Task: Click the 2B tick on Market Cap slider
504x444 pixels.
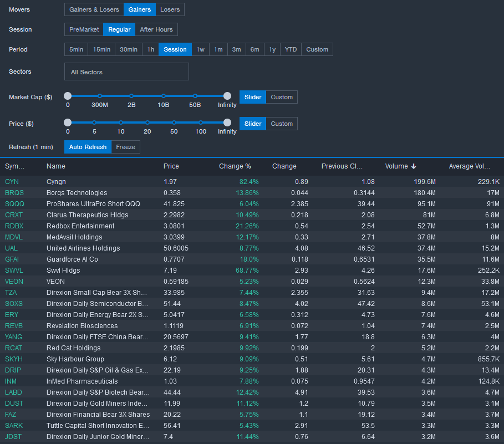Action: click(131, 96)
